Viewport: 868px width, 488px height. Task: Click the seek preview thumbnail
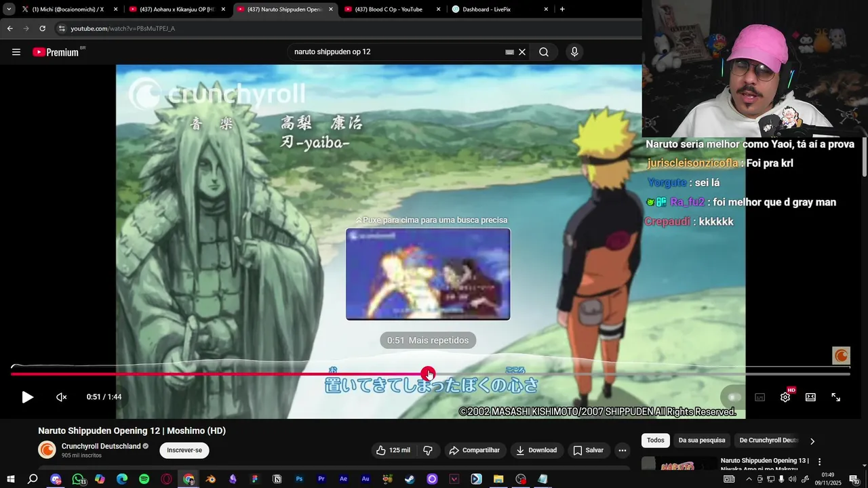click(x=428, y=274)
